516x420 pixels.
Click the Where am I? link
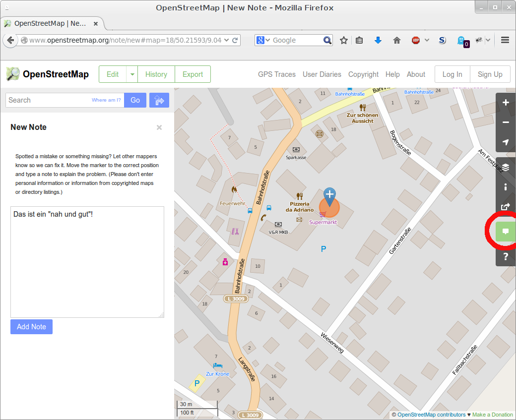point(106,100)
